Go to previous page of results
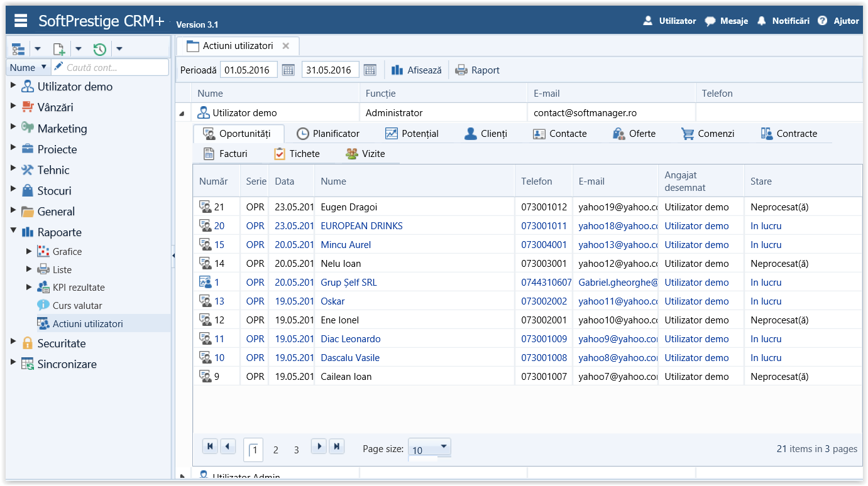The height and width of the screenshot is (486, 868). click(x=228, y=446)
